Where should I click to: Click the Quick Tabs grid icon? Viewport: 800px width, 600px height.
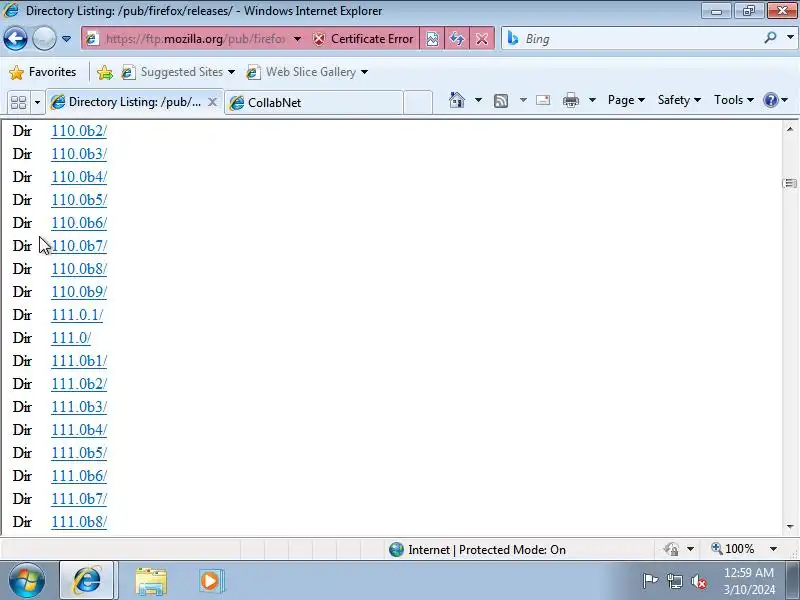pyautogui.click(x=18, y=102)
